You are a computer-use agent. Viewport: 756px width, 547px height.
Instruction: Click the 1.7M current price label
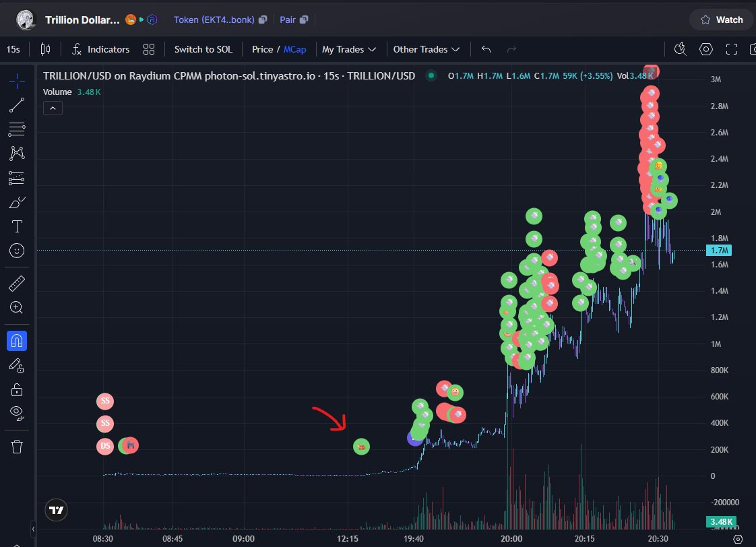[x=719, y=250]
